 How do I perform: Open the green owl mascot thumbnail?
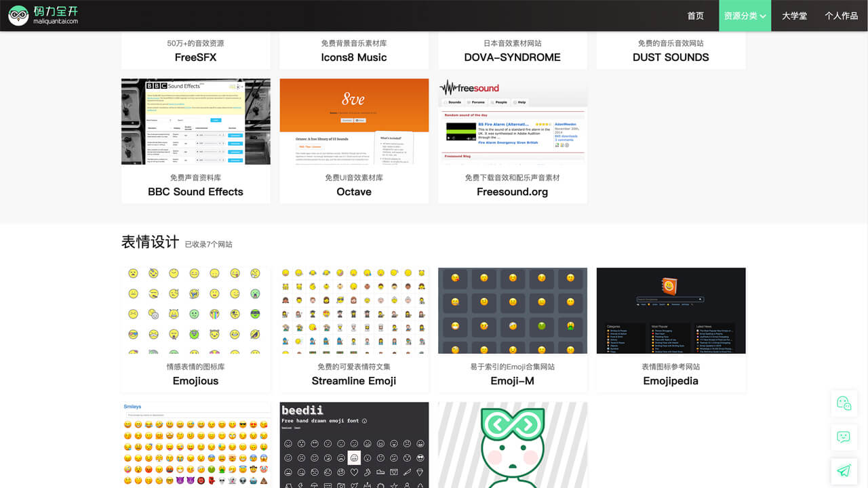coord(512,445)
